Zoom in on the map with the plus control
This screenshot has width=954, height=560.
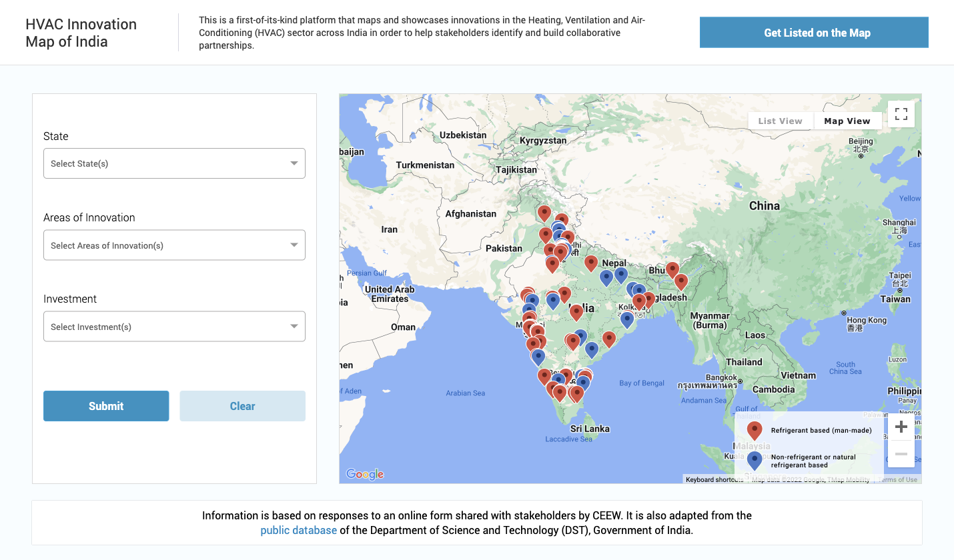901,426
